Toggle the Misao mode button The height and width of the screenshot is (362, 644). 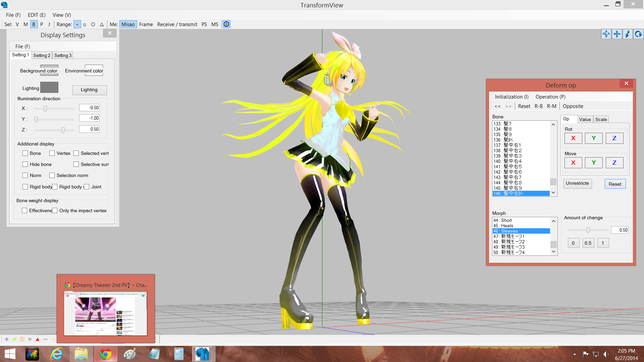[x=128, y=24]
